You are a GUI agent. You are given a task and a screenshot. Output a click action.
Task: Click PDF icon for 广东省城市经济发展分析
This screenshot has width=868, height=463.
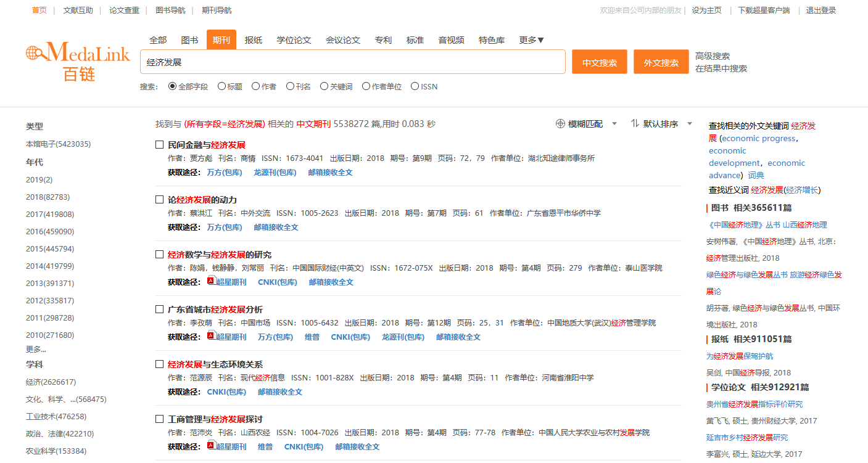pos(210,336)
